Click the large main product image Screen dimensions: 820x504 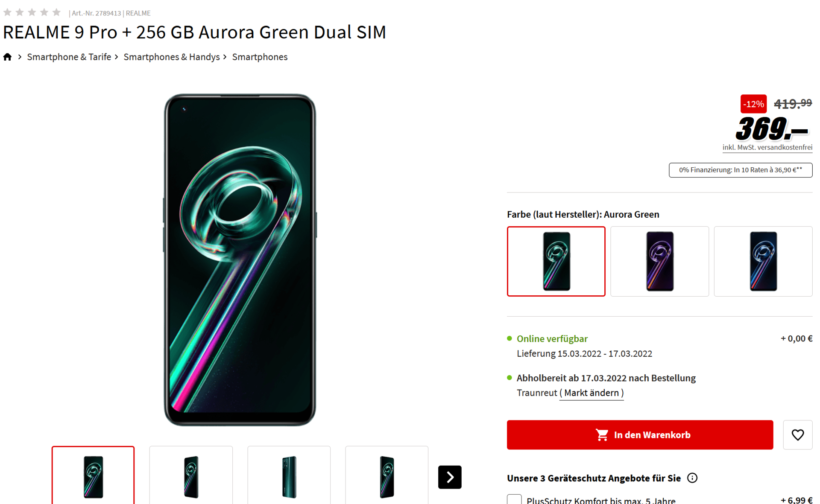[x=240, y=259]
